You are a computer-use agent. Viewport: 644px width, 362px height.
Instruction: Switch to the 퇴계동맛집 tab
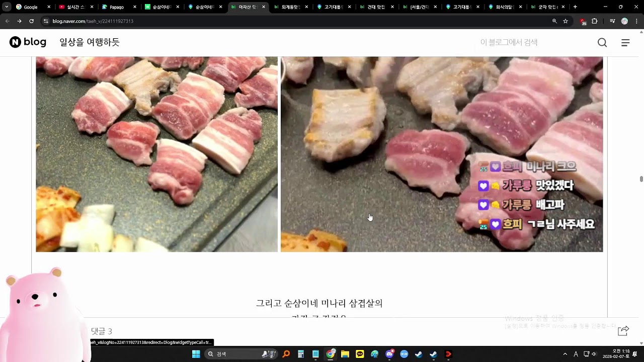(291, 7)
